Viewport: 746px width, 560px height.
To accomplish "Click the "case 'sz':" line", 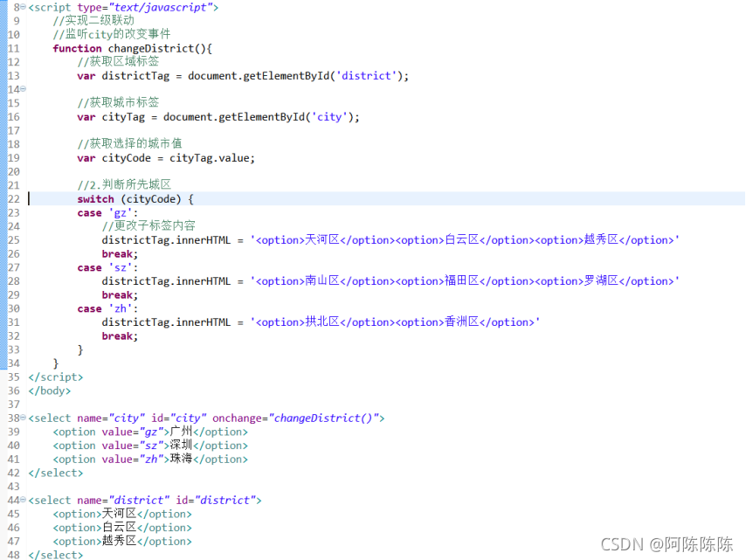I will click(107, 267).
